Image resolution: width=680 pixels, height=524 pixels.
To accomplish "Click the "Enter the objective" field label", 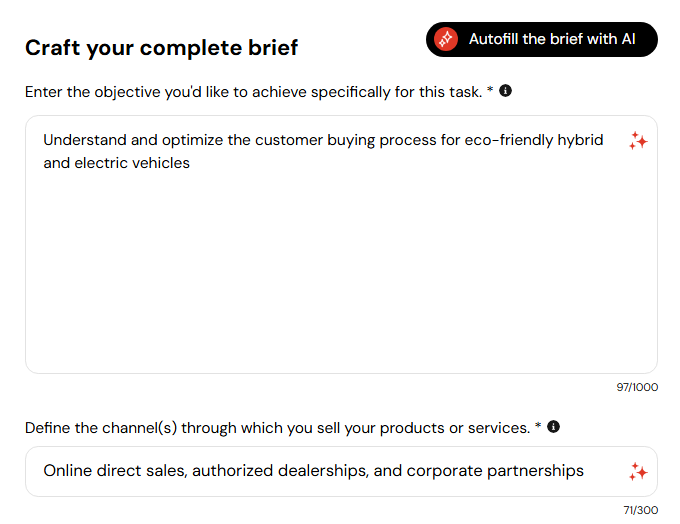I will coord(253,92).
